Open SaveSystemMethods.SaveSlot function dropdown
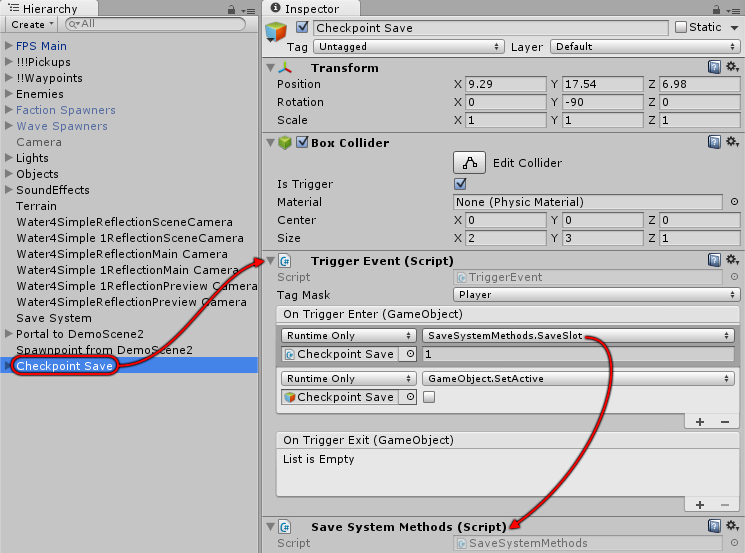Screen dimensions: 745x553 (x=578, y=335)
